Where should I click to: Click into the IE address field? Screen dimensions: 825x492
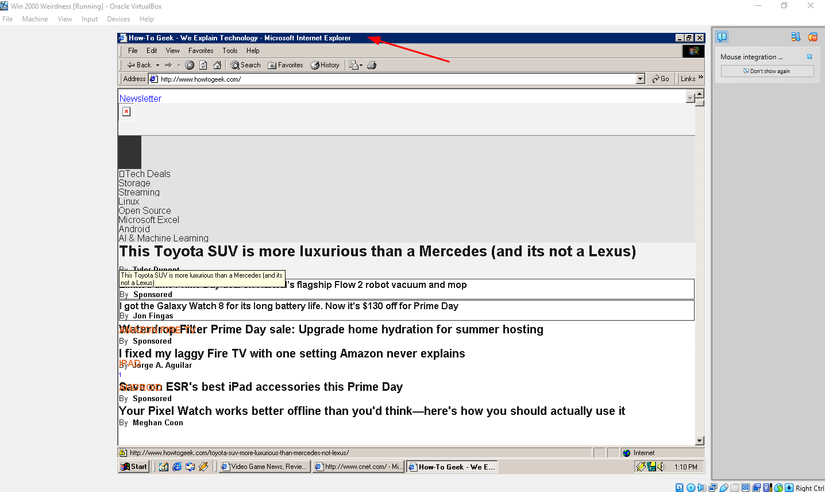[395, 79]
